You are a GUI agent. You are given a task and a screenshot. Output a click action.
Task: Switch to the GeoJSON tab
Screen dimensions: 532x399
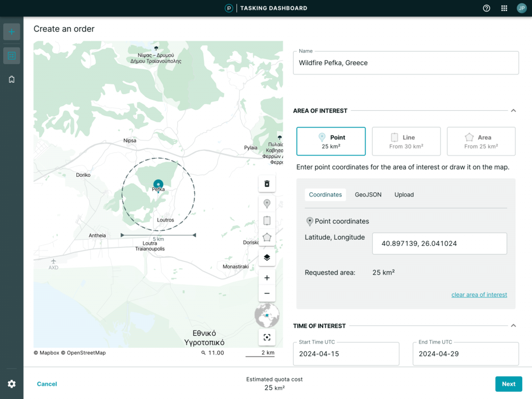tap(368, 195)
